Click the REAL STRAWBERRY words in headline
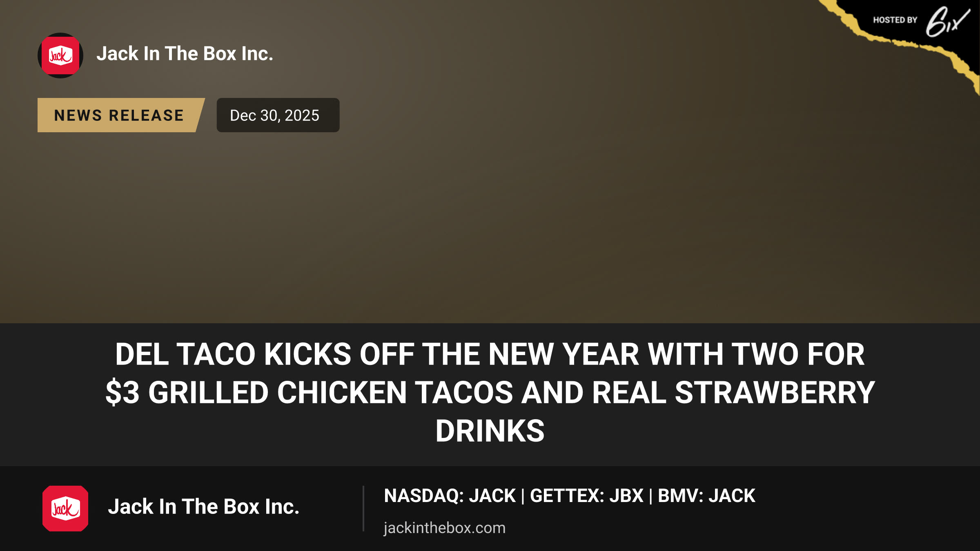The height and width of the screenshot is (551, 980). click(733, 393)
